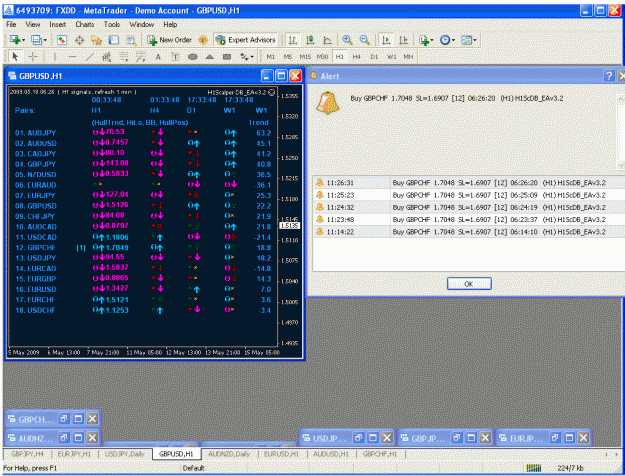Zoom out on the chart

tap(364, 40)
